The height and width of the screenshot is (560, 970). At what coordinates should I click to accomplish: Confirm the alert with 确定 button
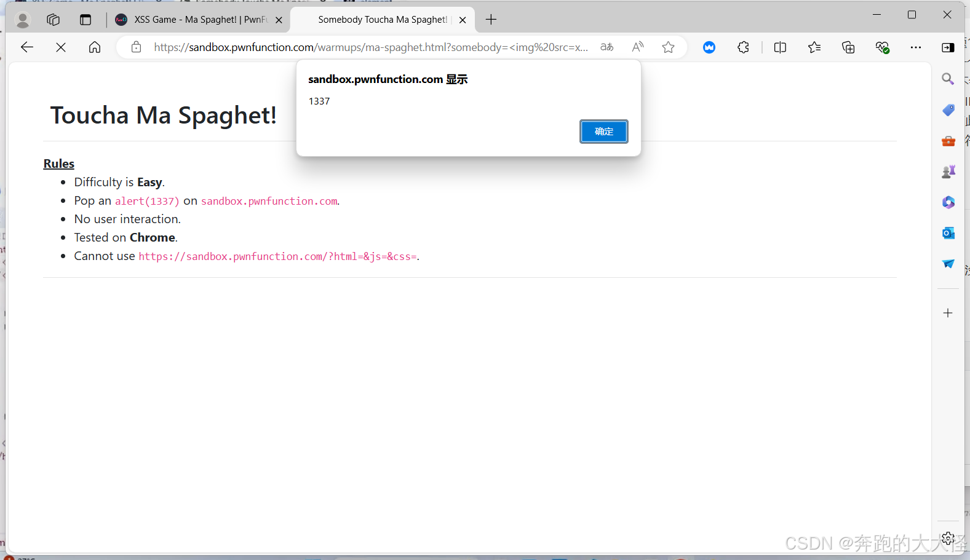click(x=603, y=132)
